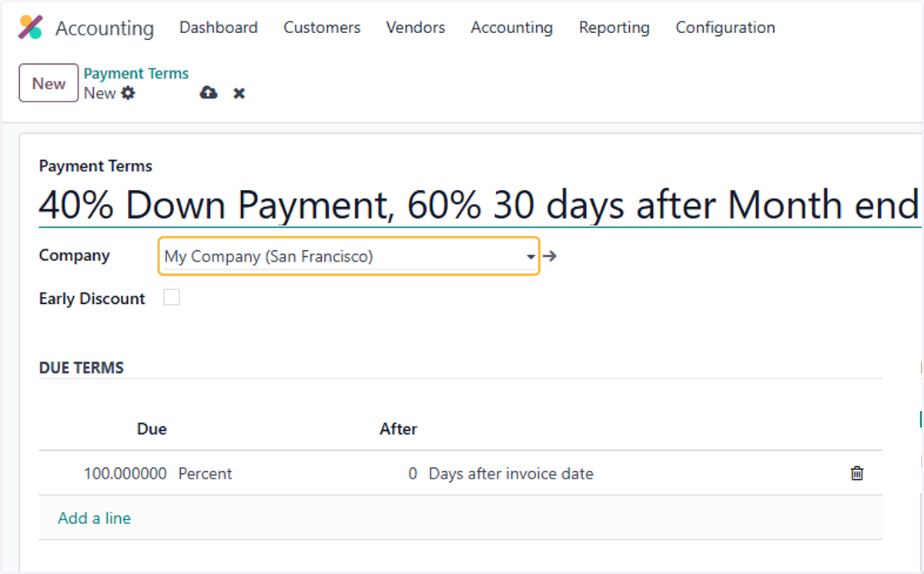Click the DUE TERMS section heading
The height and width of the screenshot is (574, 924).
point(82,368)
